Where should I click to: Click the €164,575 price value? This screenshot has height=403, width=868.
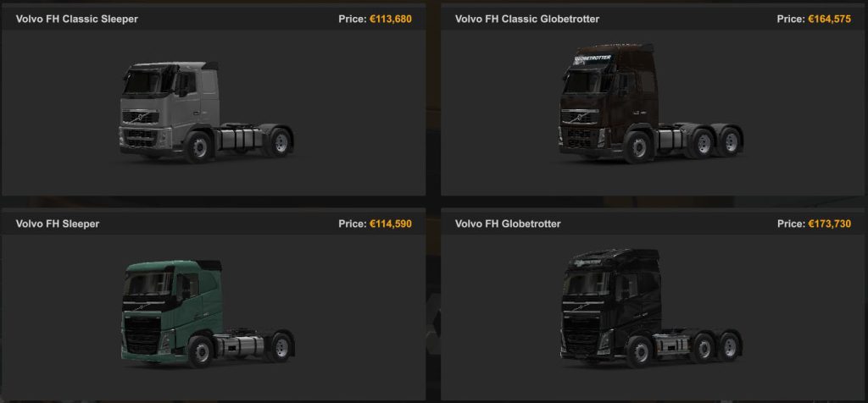click(x=829, y=19)
